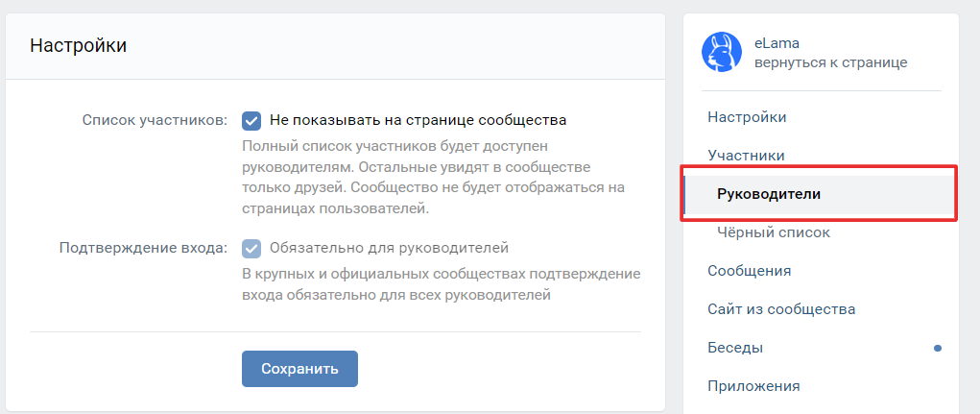
Task: Toggle the «Обязательно для руководителей» checkbox
Action: (x=251, y=248)
